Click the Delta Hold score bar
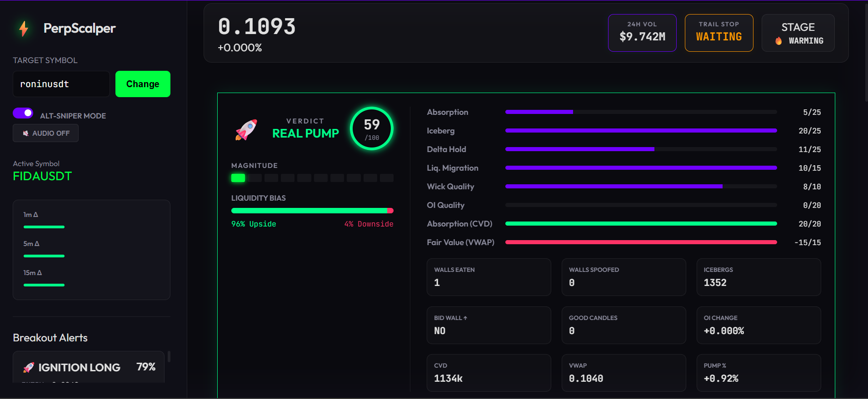868x399 pixels. coord(641,149)
